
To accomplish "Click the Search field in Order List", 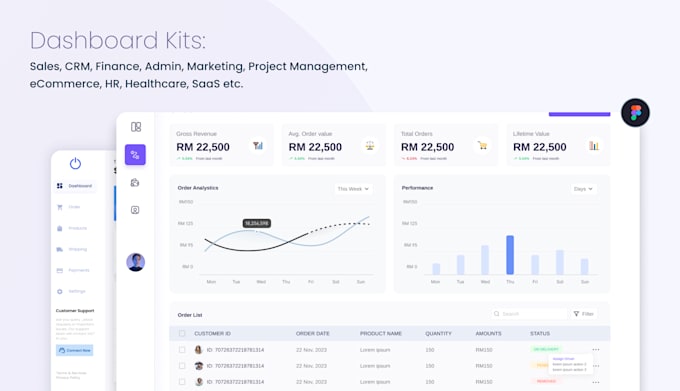I will click(x=529, y=313).
